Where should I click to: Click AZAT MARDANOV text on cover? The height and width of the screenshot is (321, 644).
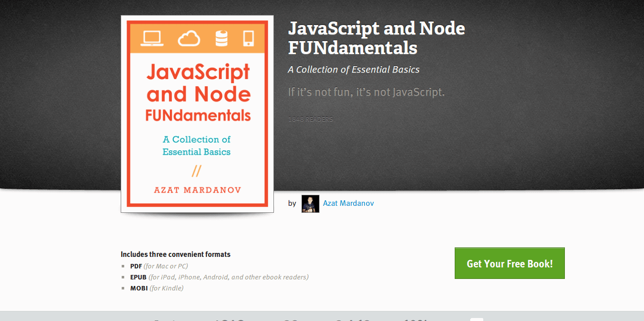[197, 190]
